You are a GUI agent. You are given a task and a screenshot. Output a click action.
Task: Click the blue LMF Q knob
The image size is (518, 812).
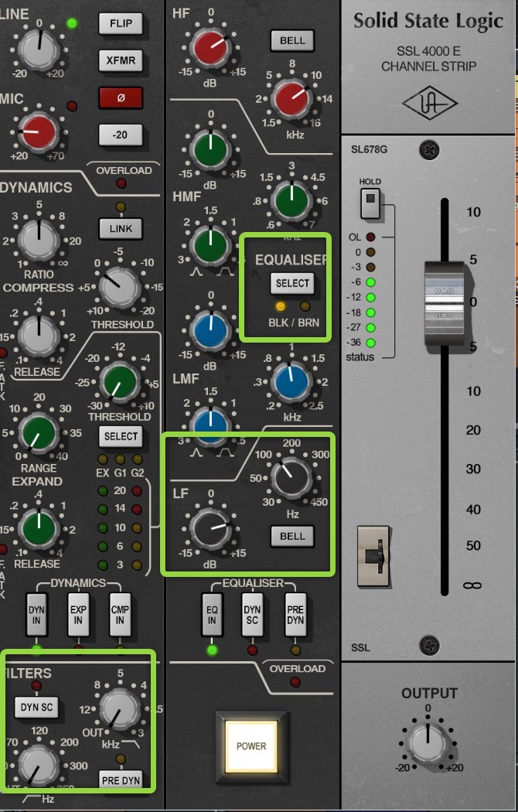pyautogui.click(x=210, y=425)
